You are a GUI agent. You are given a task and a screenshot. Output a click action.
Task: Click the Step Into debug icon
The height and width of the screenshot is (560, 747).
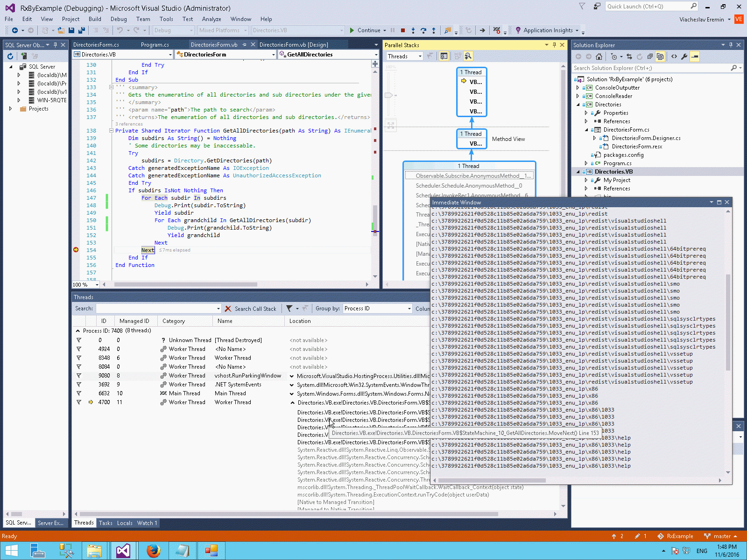(x=413, y=30)
